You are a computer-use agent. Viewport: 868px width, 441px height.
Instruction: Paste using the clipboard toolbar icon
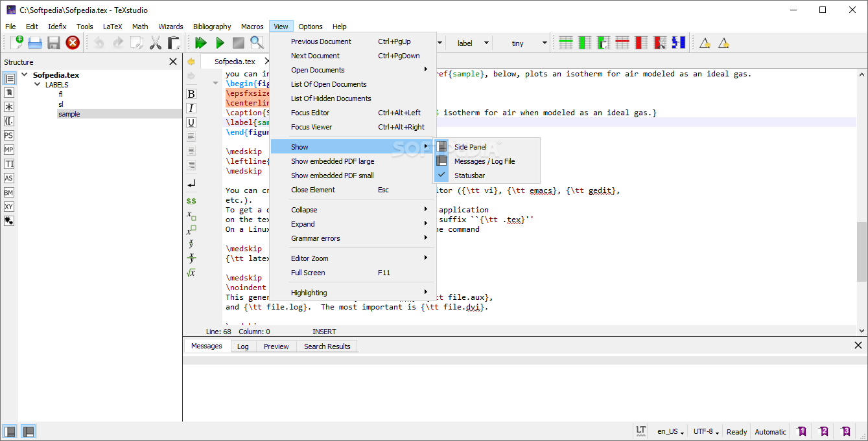[174, 43]
